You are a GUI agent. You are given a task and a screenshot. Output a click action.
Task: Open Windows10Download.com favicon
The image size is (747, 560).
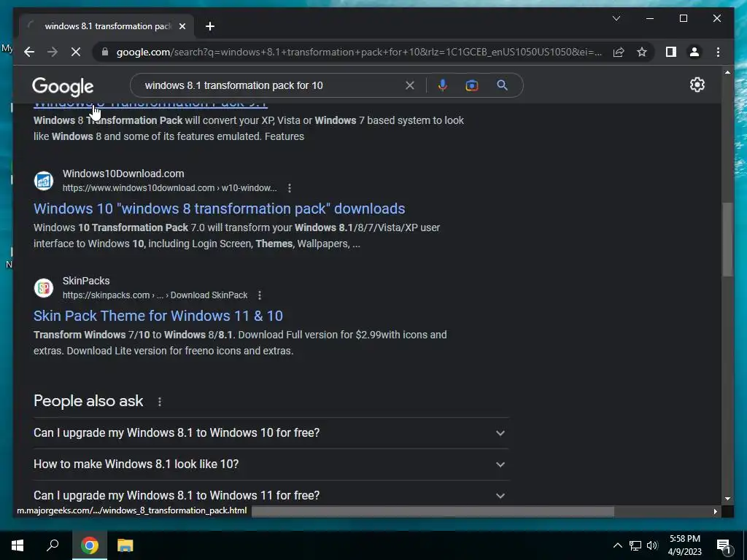43,181
